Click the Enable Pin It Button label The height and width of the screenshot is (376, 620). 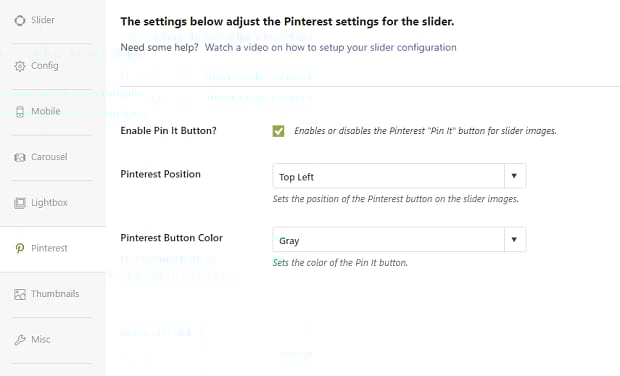pyautogui.click(x=168, y=131)
